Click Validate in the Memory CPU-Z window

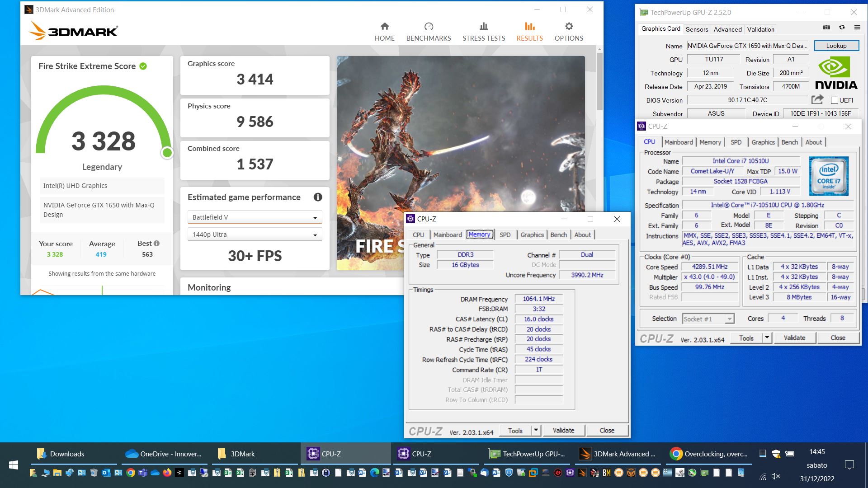(563, 430)
